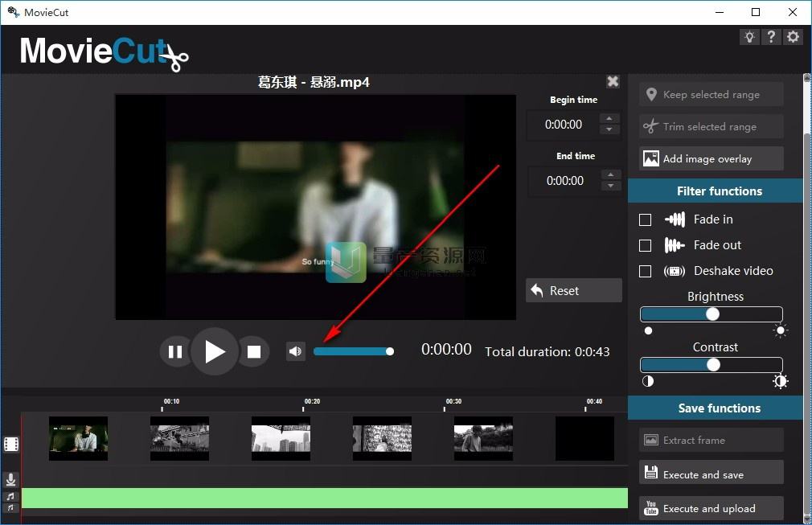Select the film strip video track icon
The image size is (812, 525).
point(10,444)
